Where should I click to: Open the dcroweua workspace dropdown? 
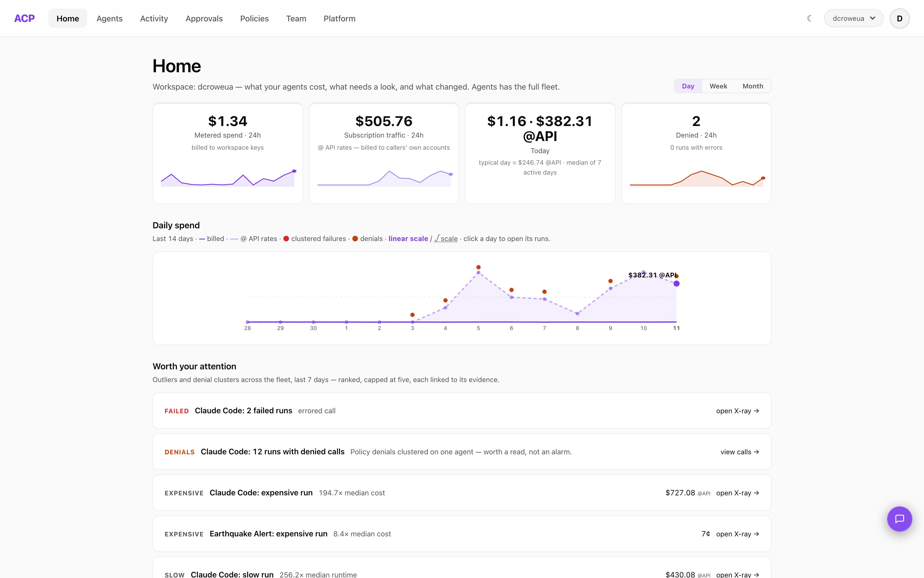[853, 18]
